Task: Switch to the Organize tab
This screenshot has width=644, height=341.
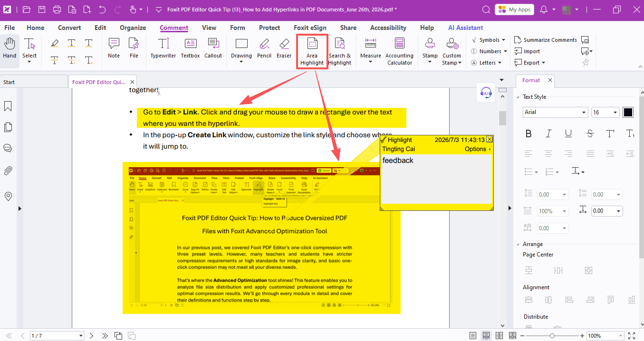Action: pyautogui.click(x=133, y=28)
